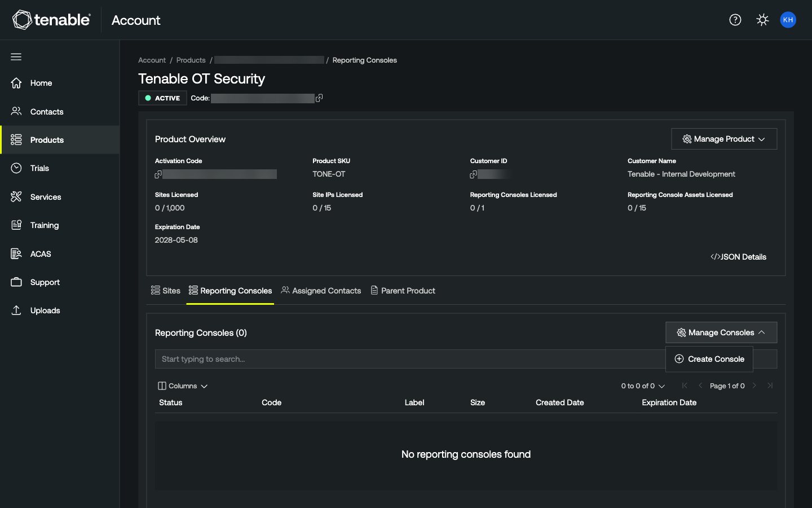Go to previous page of consoles

point(700,386)
